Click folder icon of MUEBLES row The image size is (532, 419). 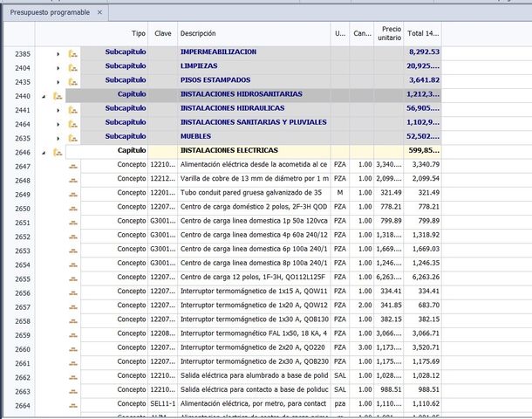pyautogui.click(x=73, y=138)
